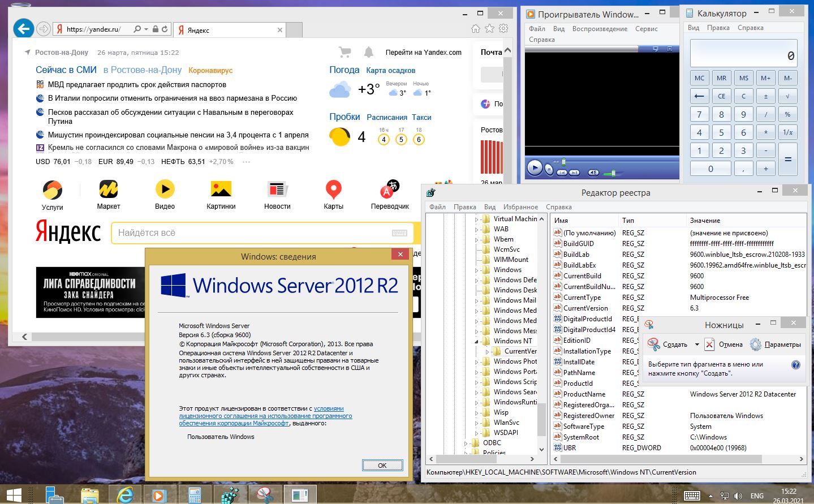Select the UBR registry value row
The image size is (814, 504).
pyautogui.click(x=678, y=448)
